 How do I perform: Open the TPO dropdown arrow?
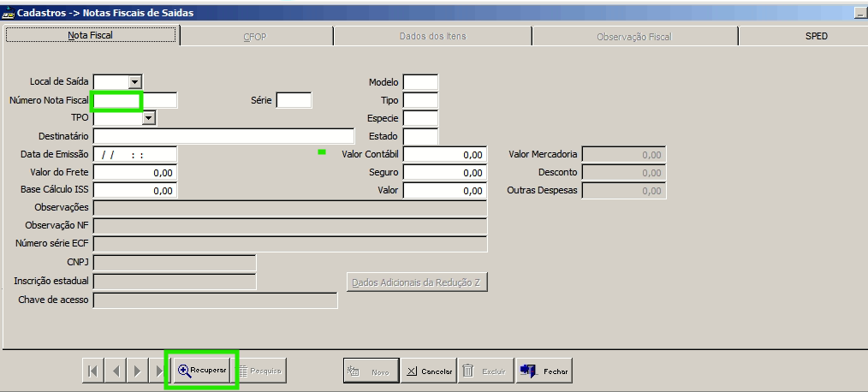pyautogui.click(x=149, y=118)
